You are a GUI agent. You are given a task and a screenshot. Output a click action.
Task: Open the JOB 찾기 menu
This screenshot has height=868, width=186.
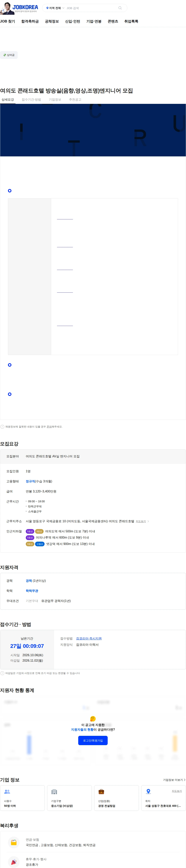tap(7, 22)
